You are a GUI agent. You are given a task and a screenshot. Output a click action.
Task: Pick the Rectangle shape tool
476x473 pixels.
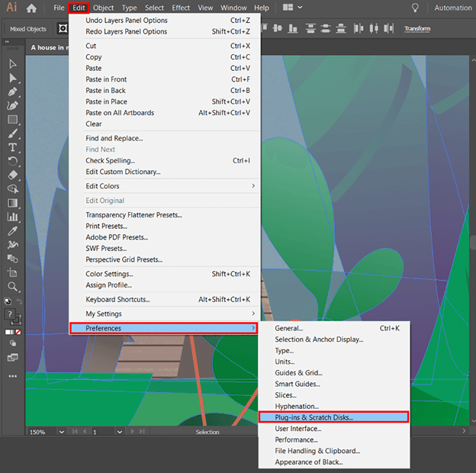[13, 120]
